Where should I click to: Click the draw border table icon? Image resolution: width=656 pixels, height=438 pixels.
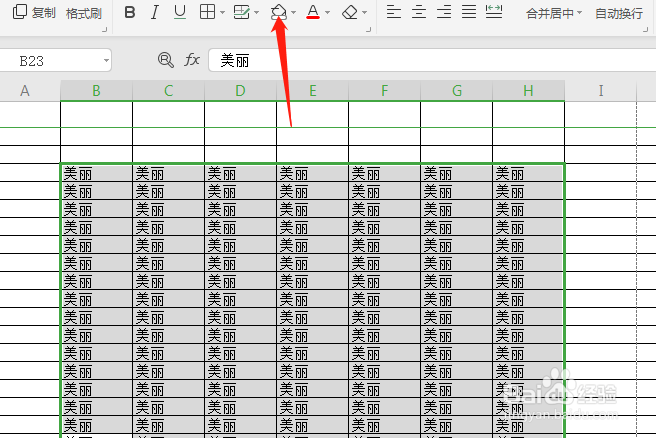click(241, 12)
